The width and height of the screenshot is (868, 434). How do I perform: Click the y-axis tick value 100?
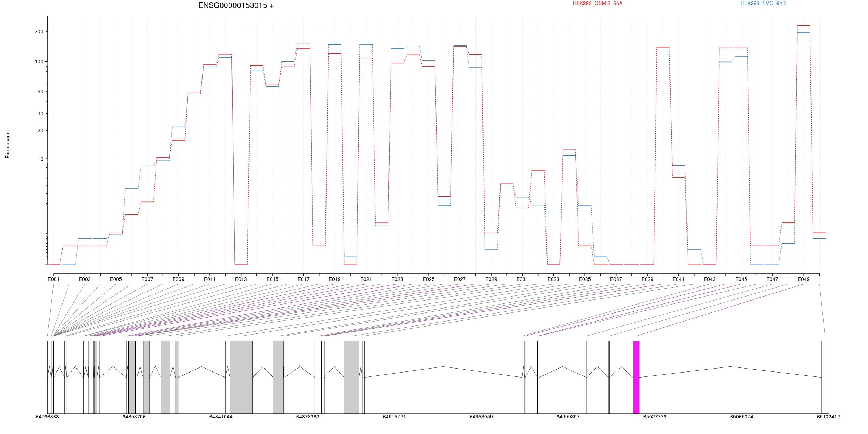pos(39,61)
